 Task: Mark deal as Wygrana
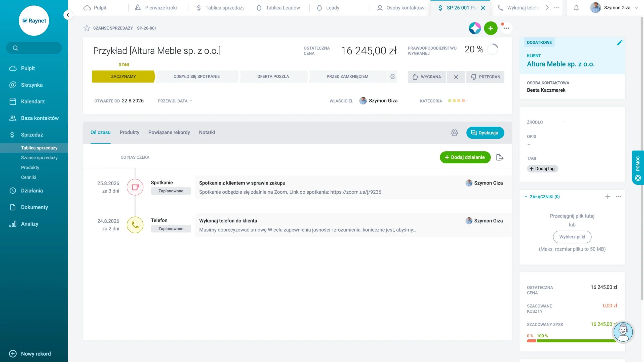click(427, 77)
